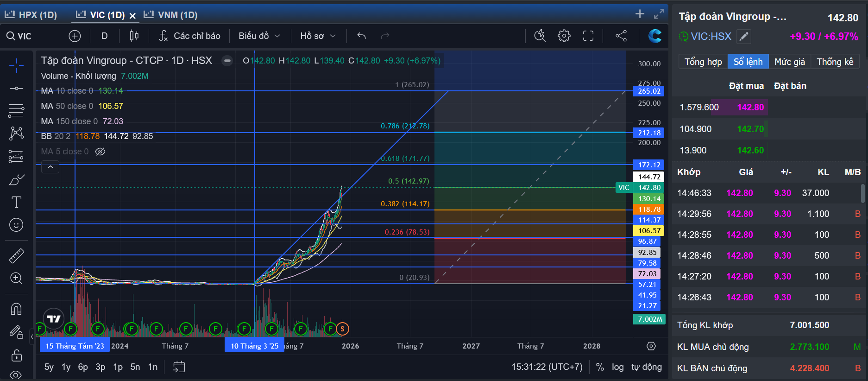Open the Mức giá tab
This screenshot has height=381, width=868.
790,62
